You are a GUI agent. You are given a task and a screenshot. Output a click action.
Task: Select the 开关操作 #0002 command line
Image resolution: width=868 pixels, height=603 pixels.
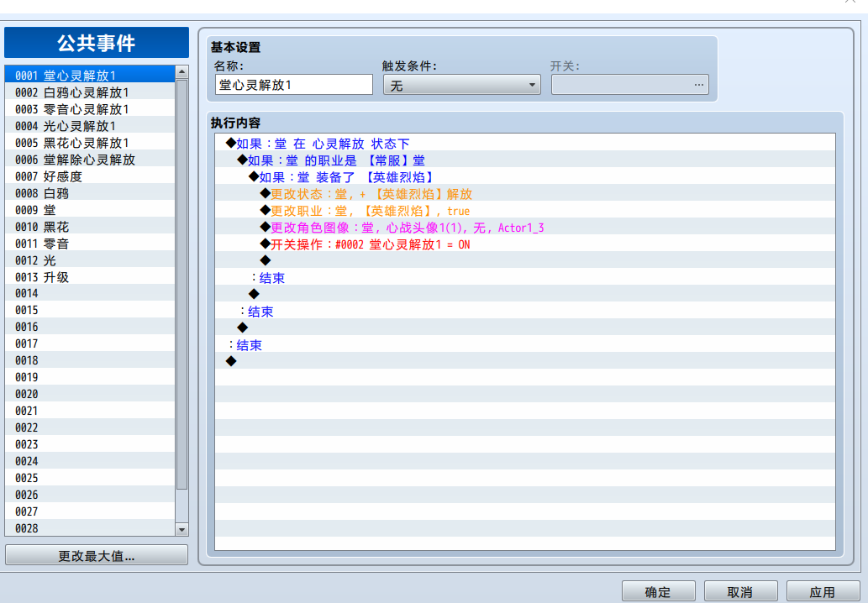[x=525, y=244]
